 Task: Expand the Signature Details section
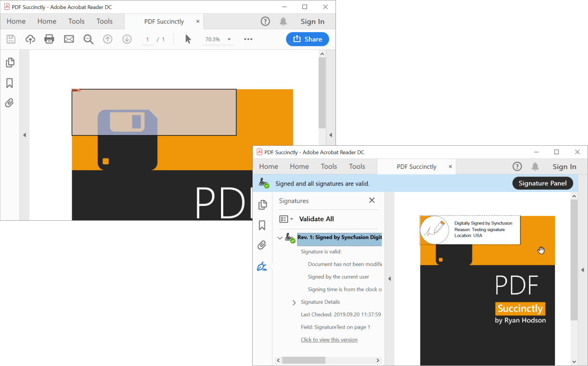click(x=294, y=302)
